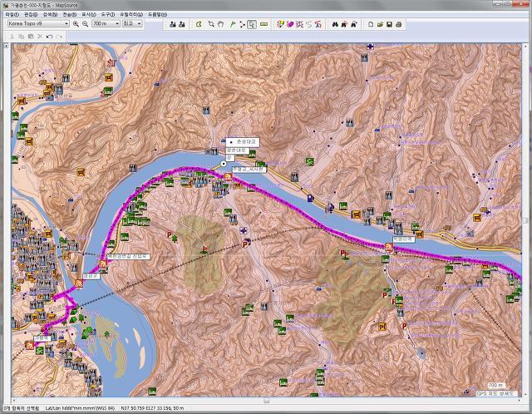Click the Receive from Device icon
Image resolution: width=532 pixels, height=414 pixels.
pyautogui.click(x=182, y=24)
